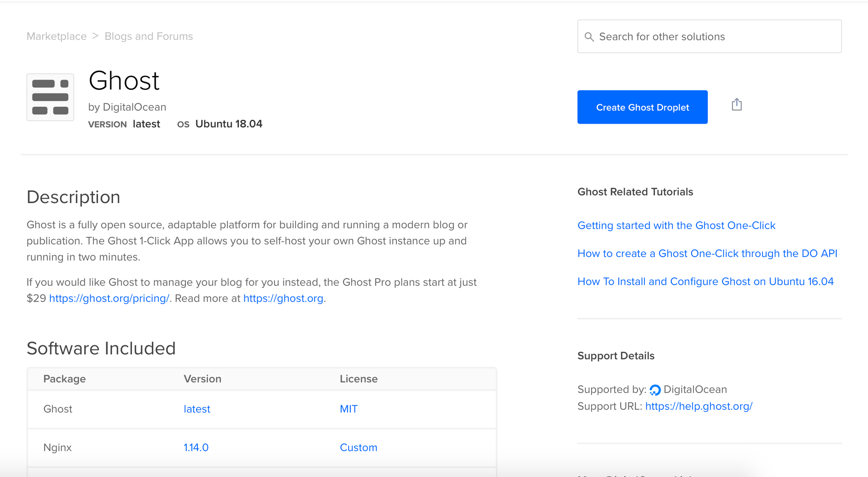This screenshot has height=477, width=868.
Task: Click the share icon beside Create button
Action: 736,105
